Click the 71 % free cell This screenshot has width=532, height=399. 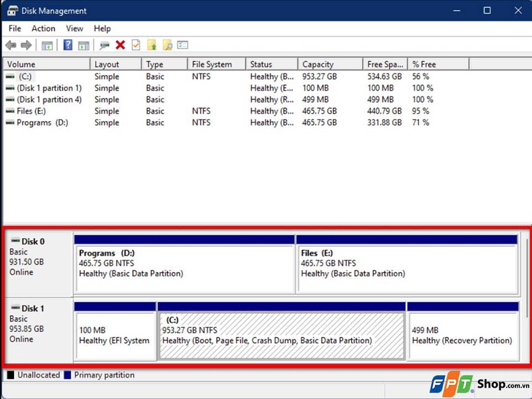tap(421, 122)
